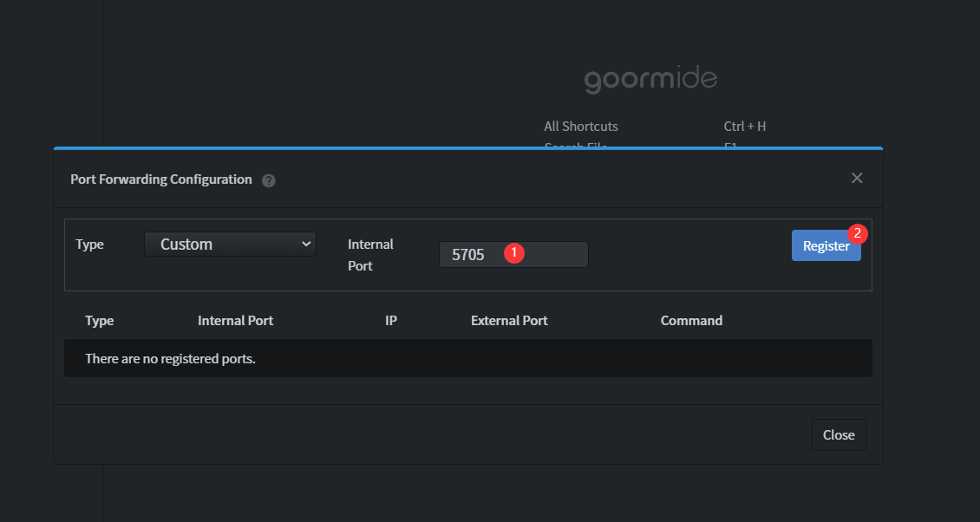Viewport: 980px width, 522px height.
Task: Select the Type column header
Action: tap(100, 321)
